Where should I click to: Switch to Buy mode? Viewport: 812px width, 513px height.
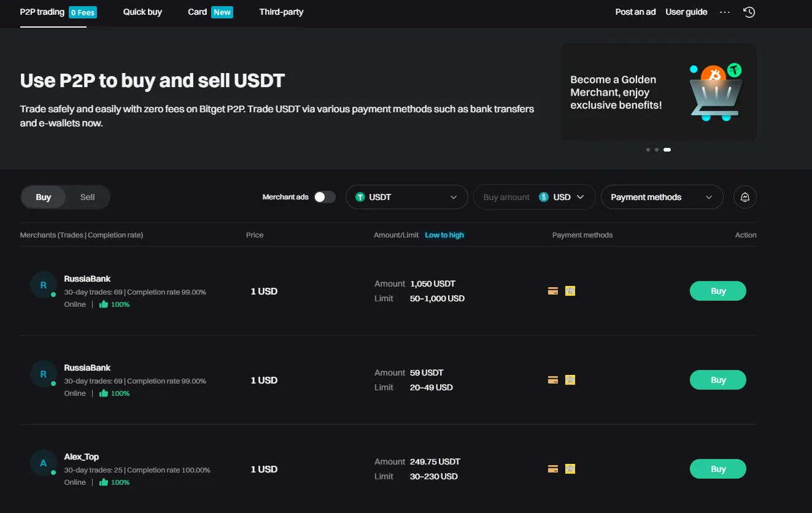click(x=44, y=197)
